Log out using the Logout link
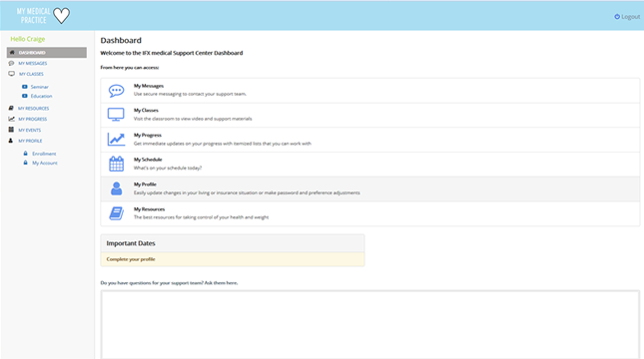This screenshot has width=644, height=359. [630, 17]
